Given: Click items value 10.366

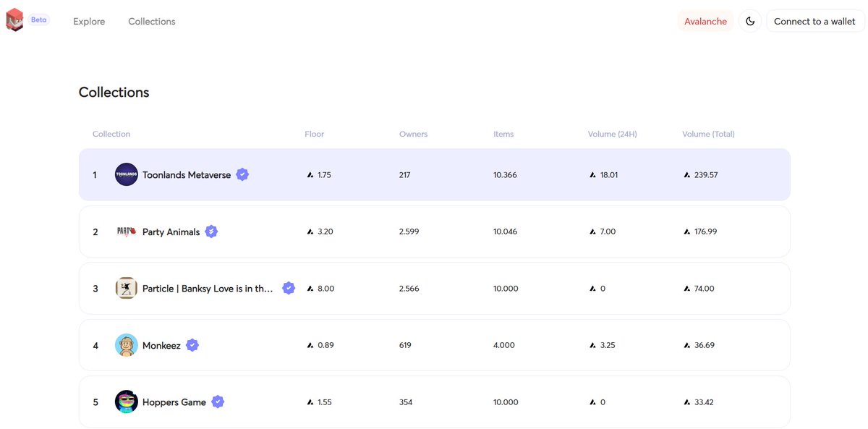Looking at the screenshot, I should [x=505, y=175].
